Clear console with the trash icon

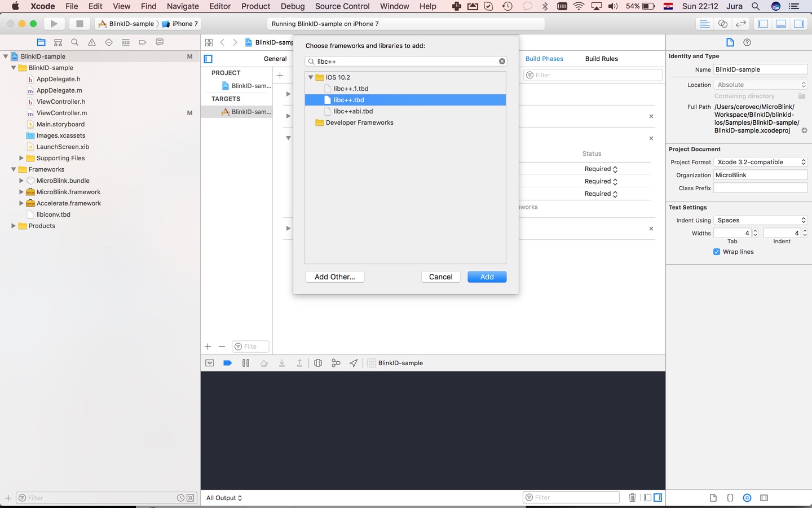click(x=632, y=497)
